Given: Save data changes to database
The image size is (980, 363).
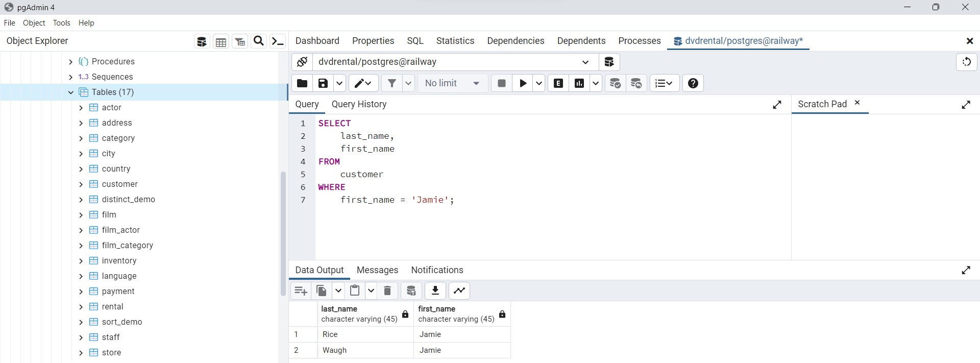Looking at the screenshot, I should click(x=411, y=291).
